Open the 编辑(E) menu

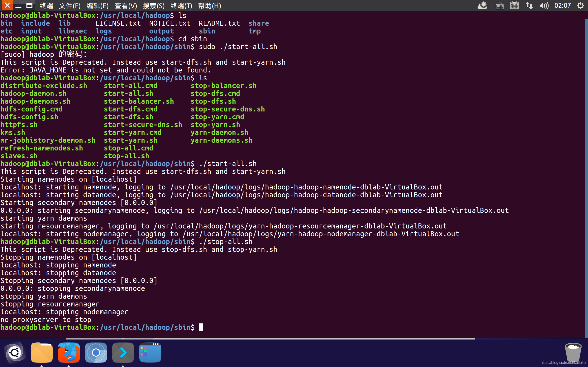[97, 6]
